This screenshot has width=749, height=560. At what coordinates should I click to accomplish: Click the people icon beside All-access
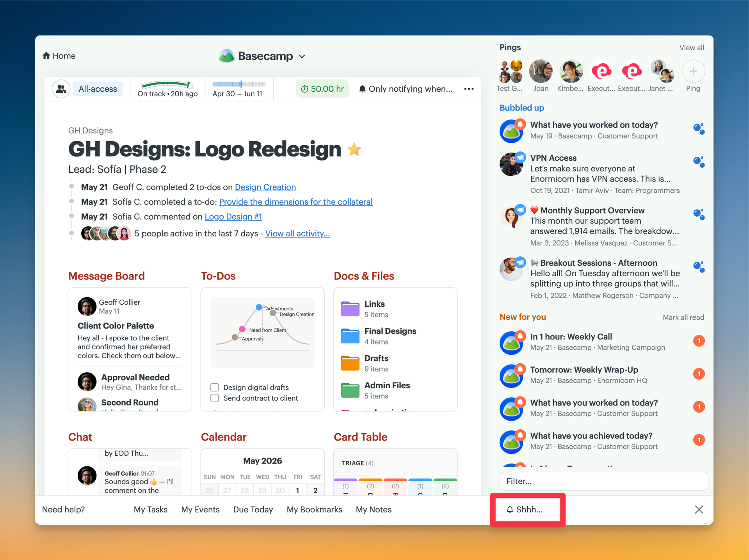(x=61, y=89)
